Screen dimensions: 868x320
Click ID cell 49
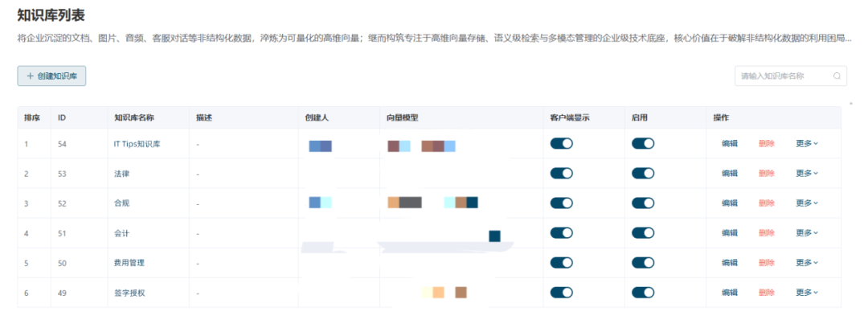coord(62,293)
